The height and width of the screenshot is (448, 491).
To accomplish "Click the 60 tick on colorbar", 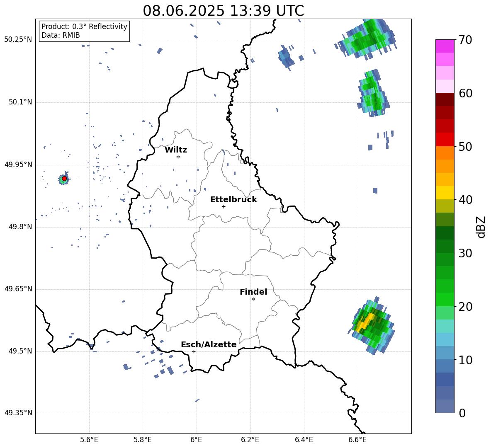I will coord(465,93).
